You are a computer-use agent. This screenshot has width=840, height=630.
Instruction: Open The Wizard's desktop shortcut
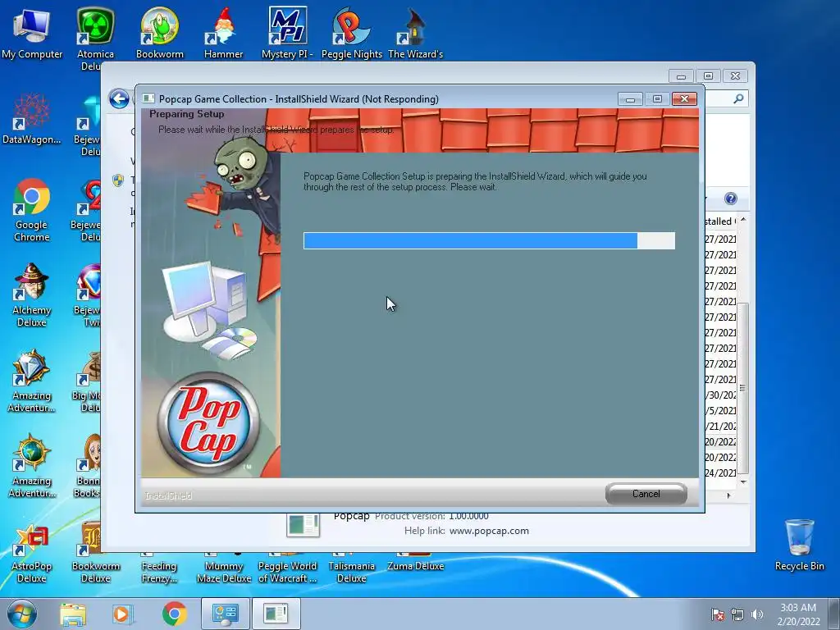(415, 34)
